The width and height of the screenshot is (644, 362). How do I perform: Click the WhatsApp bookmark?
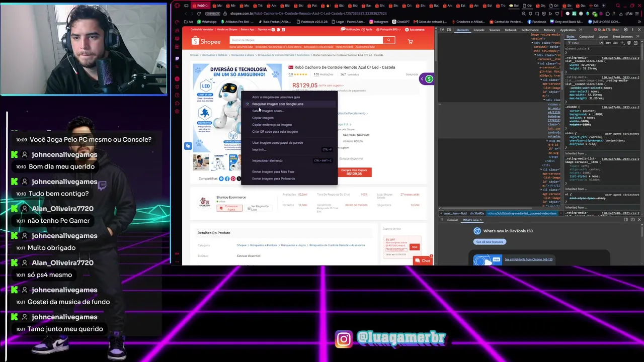click(x=207, y=22)
